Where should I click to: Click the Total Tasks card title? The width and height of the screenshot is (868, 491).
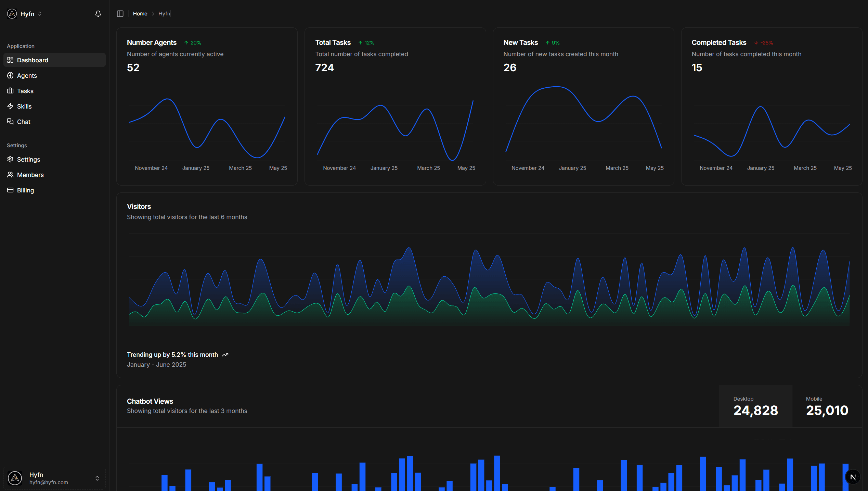[333, 42]
